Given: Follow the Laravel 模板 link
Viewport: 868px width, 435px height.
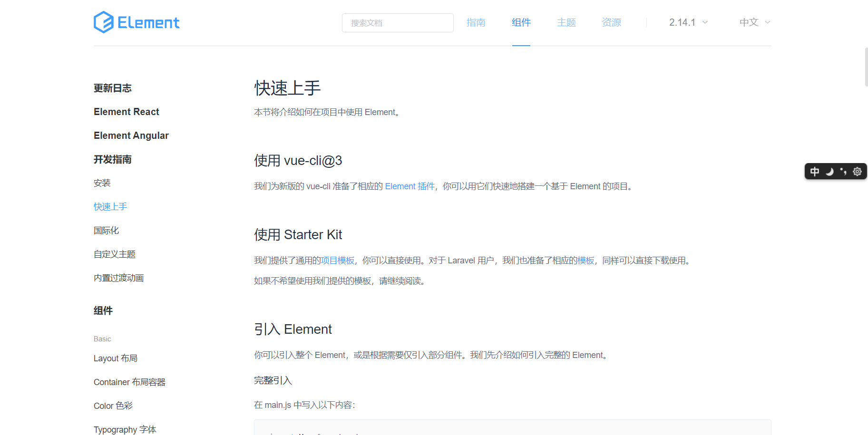Looking at the screenshot, I should coord(586,261).
